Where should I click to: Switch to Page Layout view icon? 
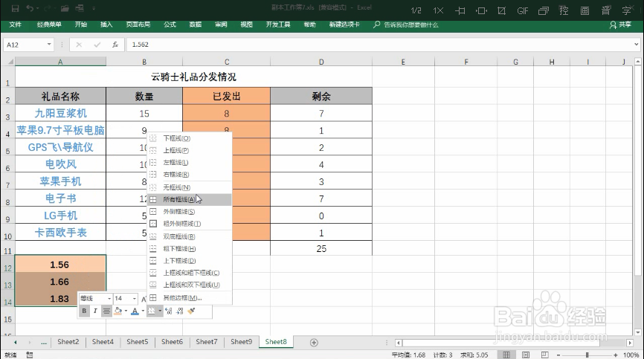coord(526,355)
